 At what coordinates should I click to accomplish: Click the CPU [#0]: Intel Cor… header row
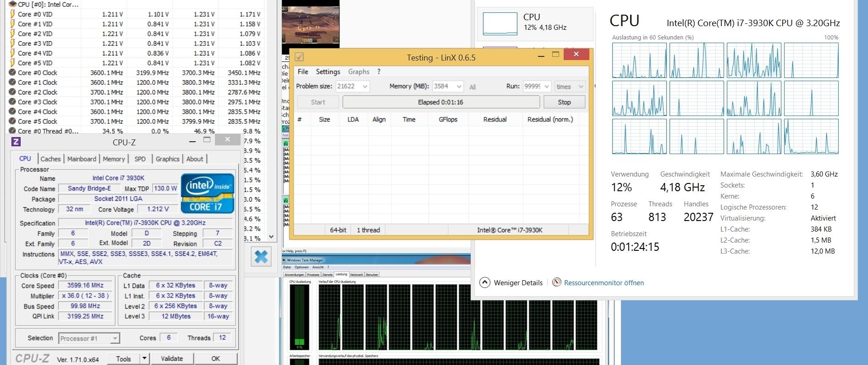point(135,4)
